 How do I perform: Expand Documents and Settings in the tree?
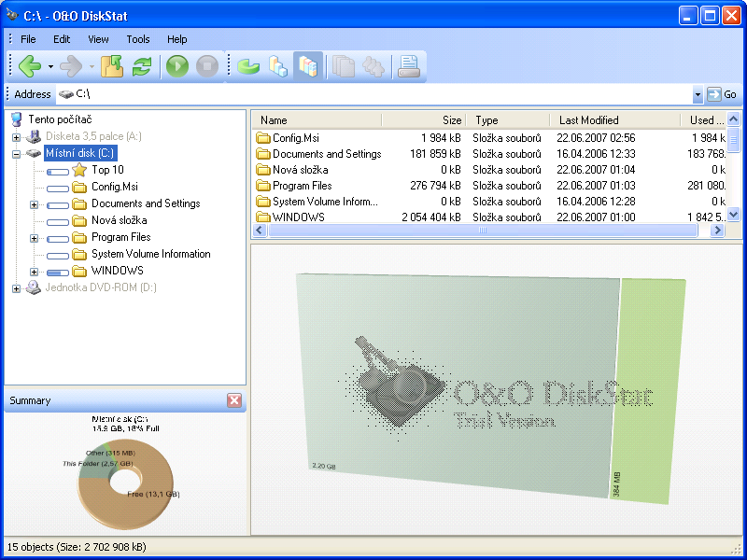(34, 204)
